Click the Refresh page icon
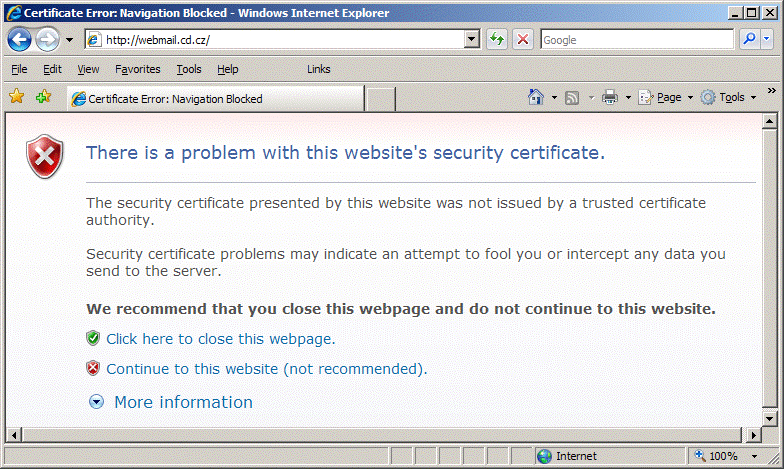The height and width of the screenshot is (469, 784). click(x=497, y=40)
